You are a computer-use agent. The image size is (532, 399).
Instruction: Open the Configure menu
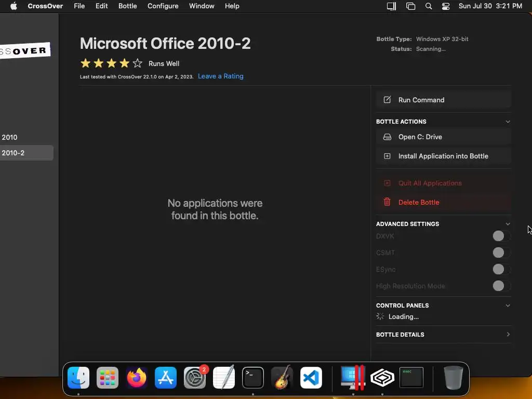(163, 6)
